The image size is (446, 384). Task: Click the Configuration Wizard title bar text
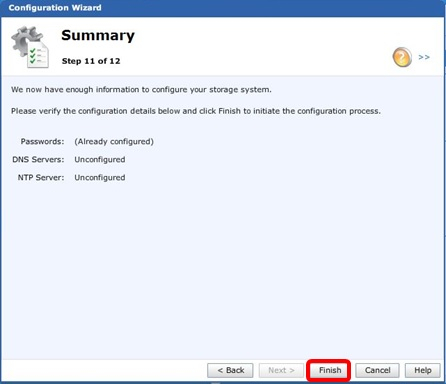[55, 8]
